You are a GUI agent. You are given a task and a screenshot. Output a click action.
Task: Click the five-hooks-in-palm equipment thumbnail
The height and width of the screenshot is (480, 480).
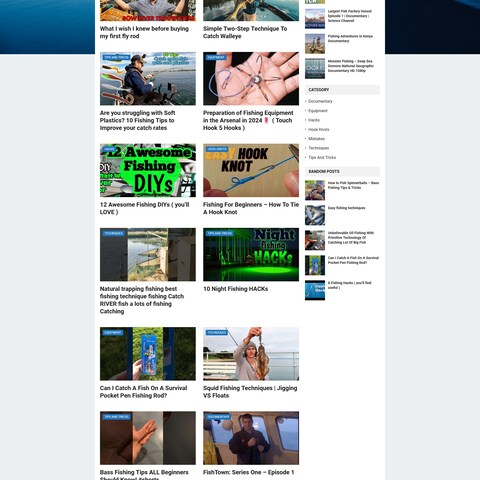(251, 79)
